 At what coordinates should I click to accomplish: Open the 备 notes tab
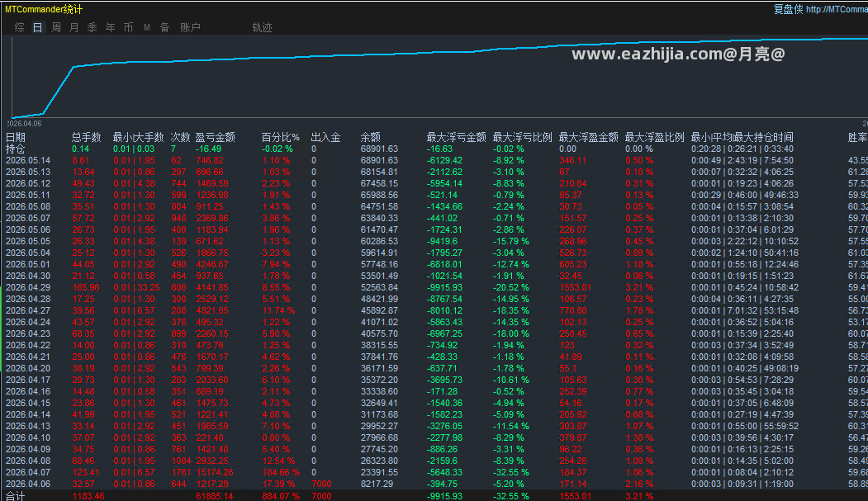(x=165, y=27)
